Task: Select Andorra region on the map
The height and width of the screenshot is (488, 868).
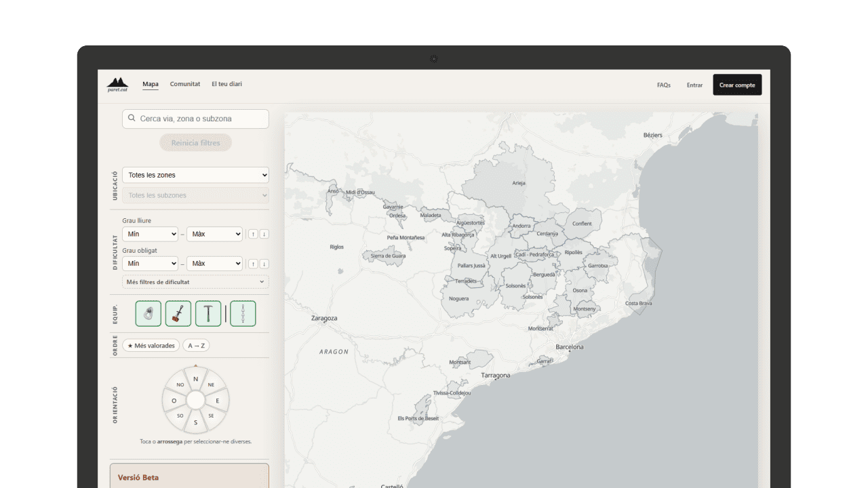Action: [x=521, y=226]
